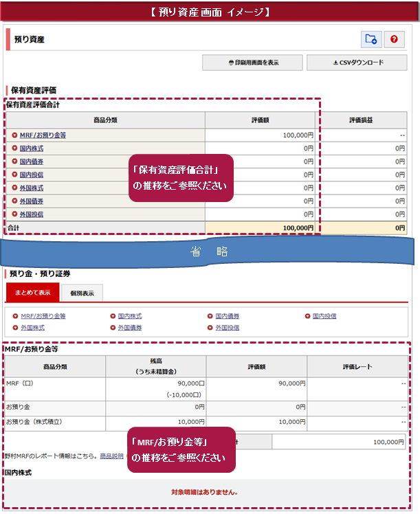Jump to MRF/お預り金等 in the quick-link box
The image size is (420, 514).
point(43,316)
